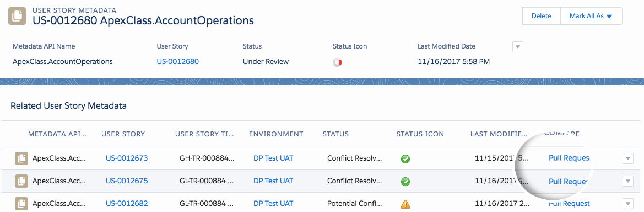Sort by the Metadata API column header
Screen dimensions: 644x212
(x=57, y=134)
